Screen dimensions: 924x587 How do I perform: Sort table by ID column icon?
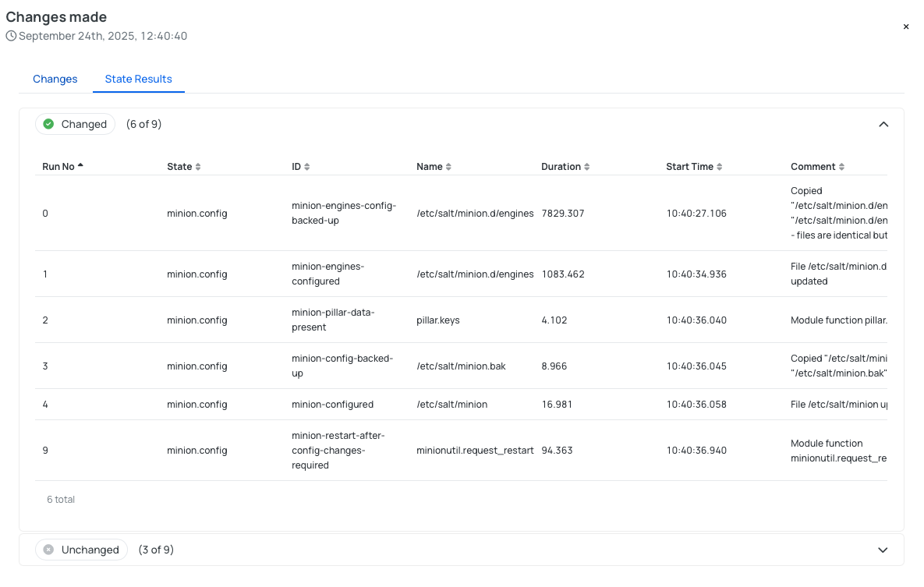[307, 167]
